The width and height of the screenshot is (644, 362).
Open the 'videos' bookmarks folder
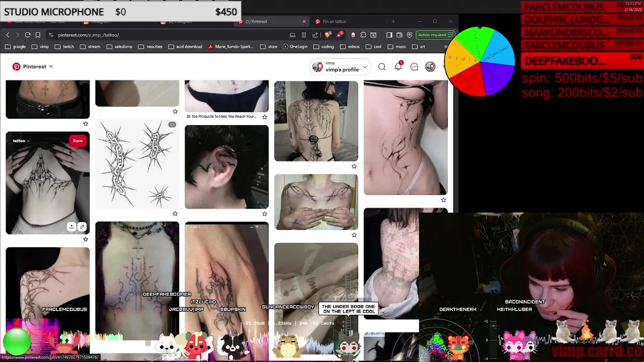pyautogui.click(x=350, y=46)
